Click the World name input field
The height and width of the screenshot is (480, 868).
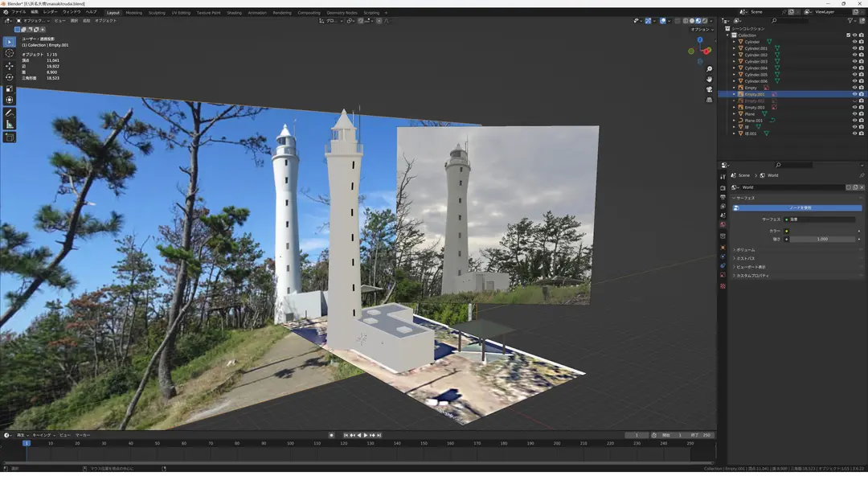coord(792,187)
